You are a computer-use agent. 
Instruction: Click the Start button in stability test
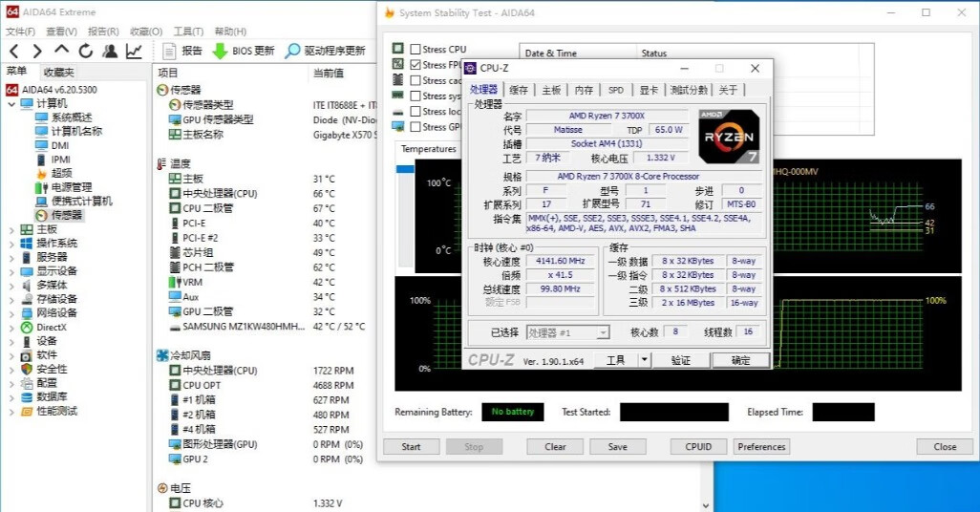pos(412,446)
